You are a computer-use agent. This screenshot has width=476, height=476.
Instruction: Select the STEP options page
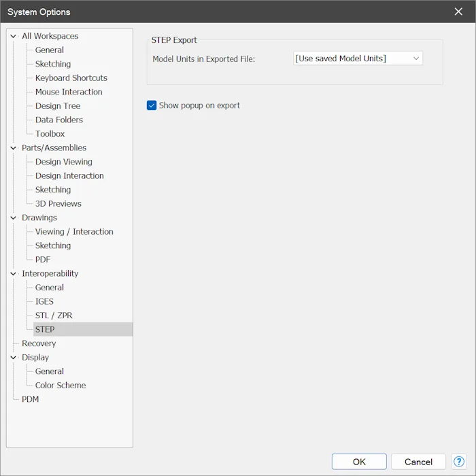pos(45,329)
